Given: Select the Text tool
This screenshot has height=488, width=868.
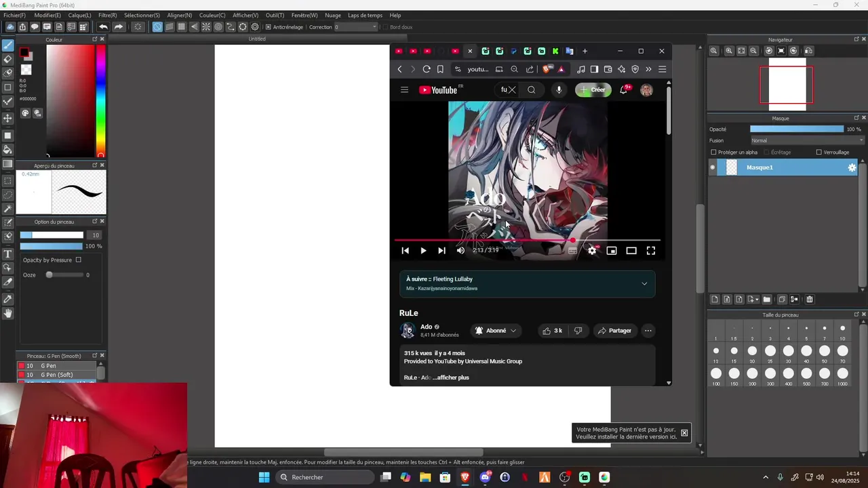Looking at the screenshot, I should pyautogui.click(x=8, y=254).
